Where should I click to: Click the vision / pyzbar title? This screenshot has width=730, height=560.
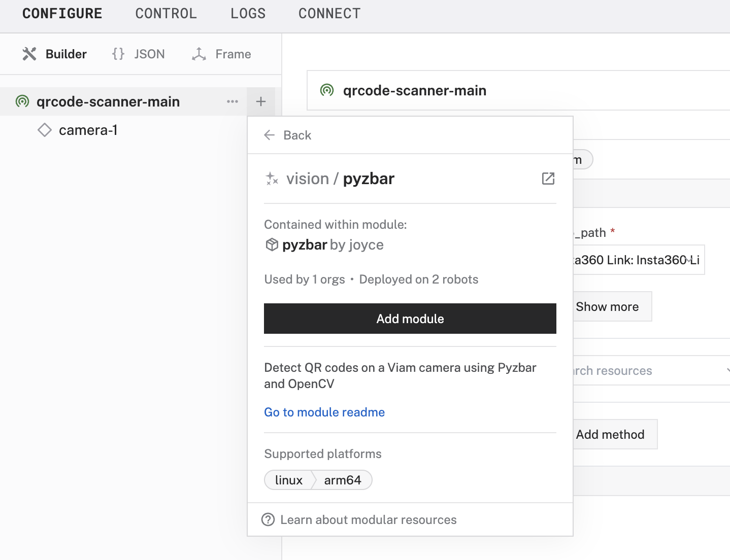pyautogui.click(x=340, y=179)
